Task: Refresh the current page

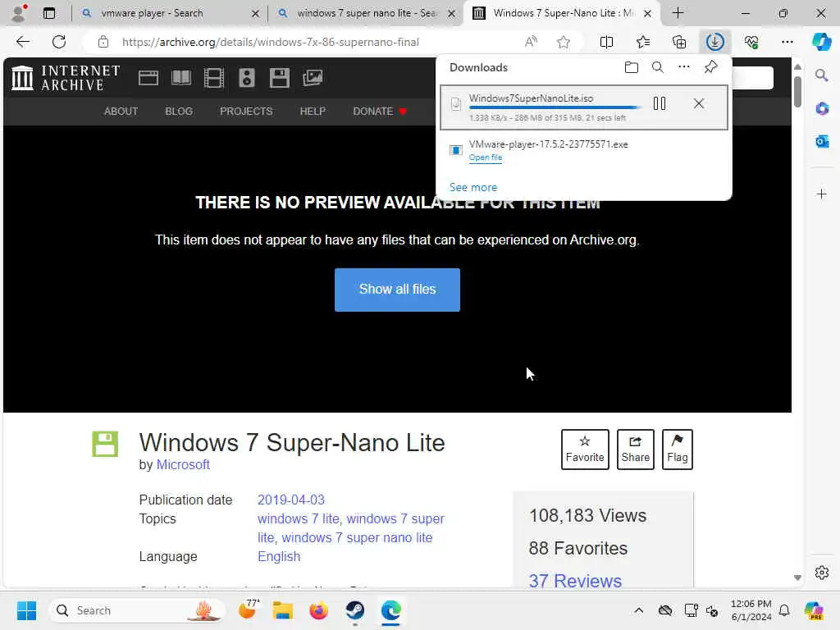Action: 59,42
